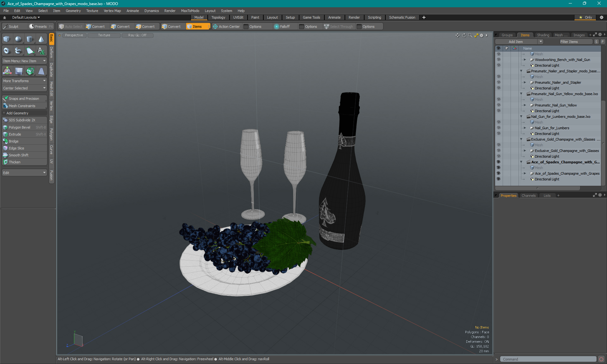The height and width of the screenshot is (364, 607).
Task: Activate the perspective grid taper tool
Action: (41, 71)
